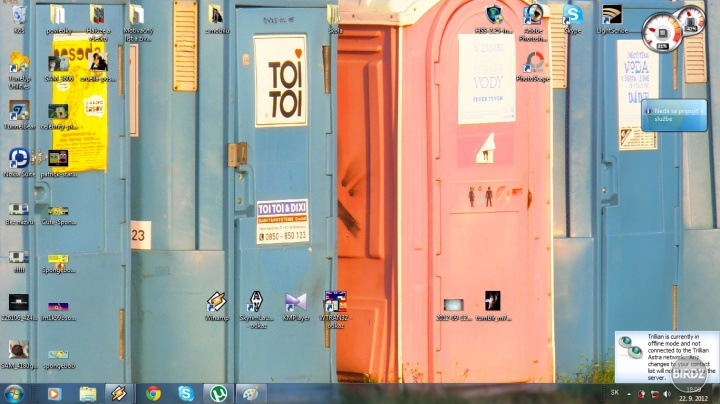Open the 'spongebob' image file at bottom
This screenshot has height=404, width=720.
click(x=58, y=359)
